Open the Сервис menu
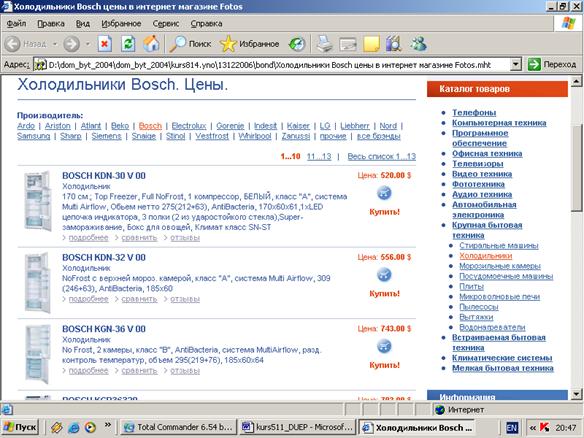Screen dimensions: 584x438 166,23
